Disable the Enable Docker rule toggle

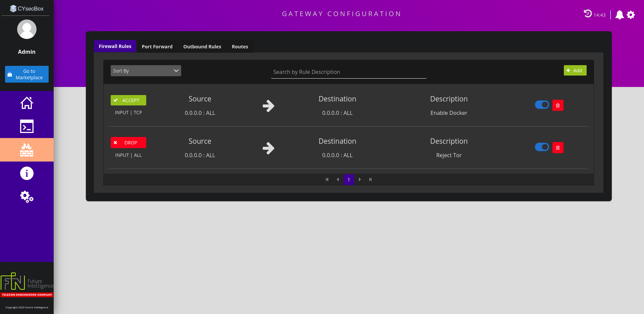pos(542,105)
